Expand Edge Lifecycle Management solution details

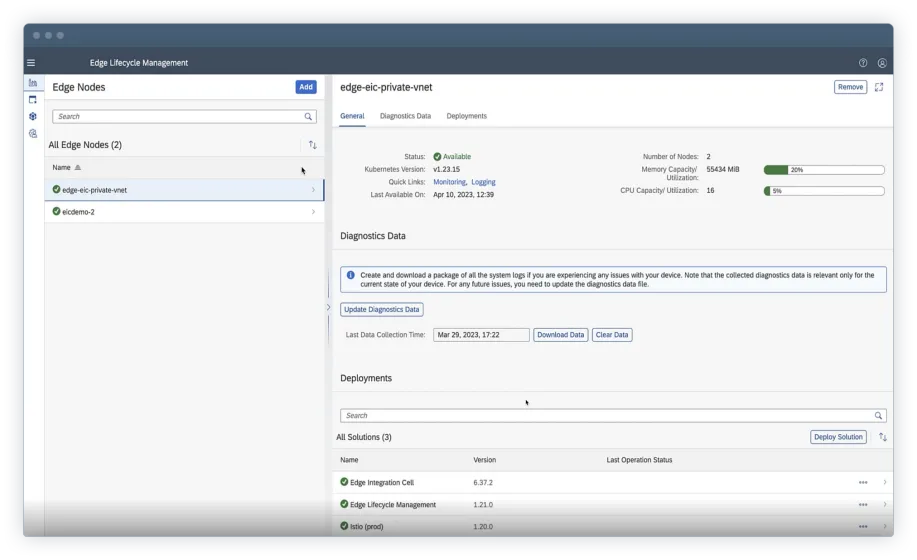(x=884, y=505)
